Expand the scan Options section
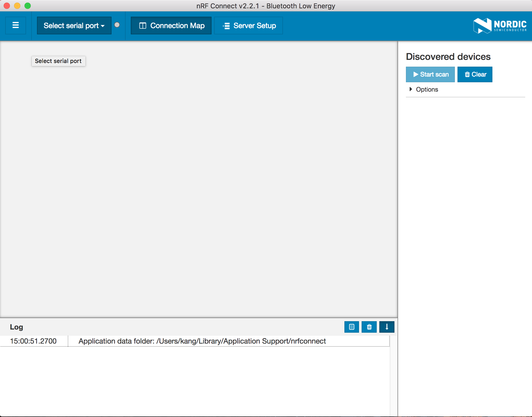The width and height of the screenshot is (532, 417). click(424, 89)
